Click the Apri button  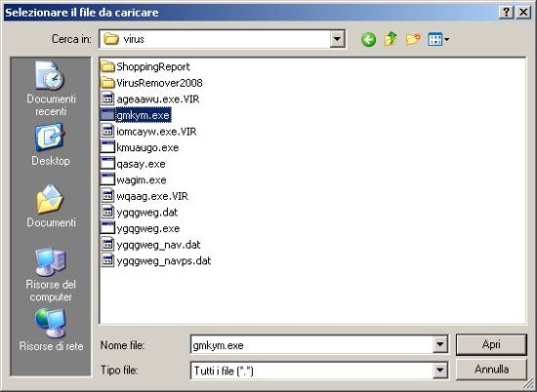(491, 344)
